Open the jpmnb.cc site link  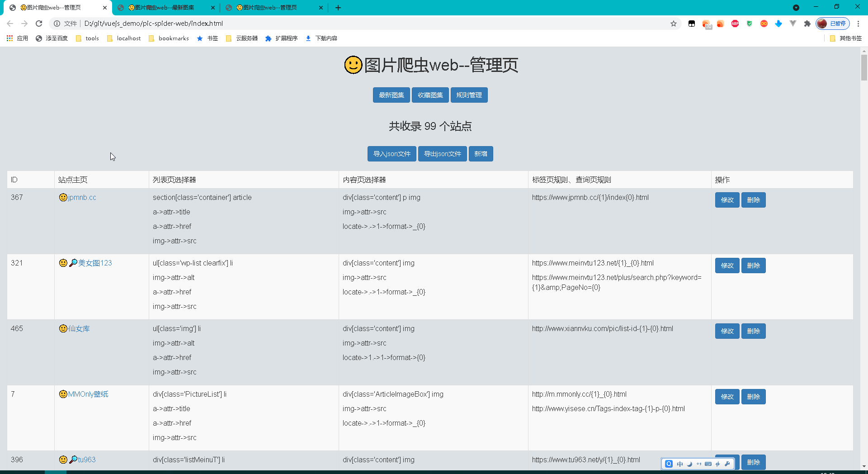coord(82,197)
